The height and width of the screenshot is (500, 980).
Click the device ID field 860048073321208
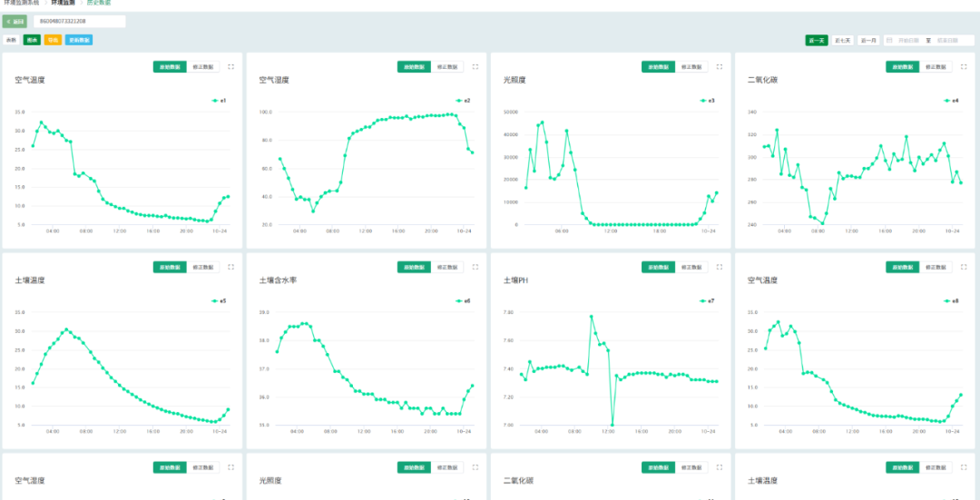pyautogui.click(x=79, y=21)
